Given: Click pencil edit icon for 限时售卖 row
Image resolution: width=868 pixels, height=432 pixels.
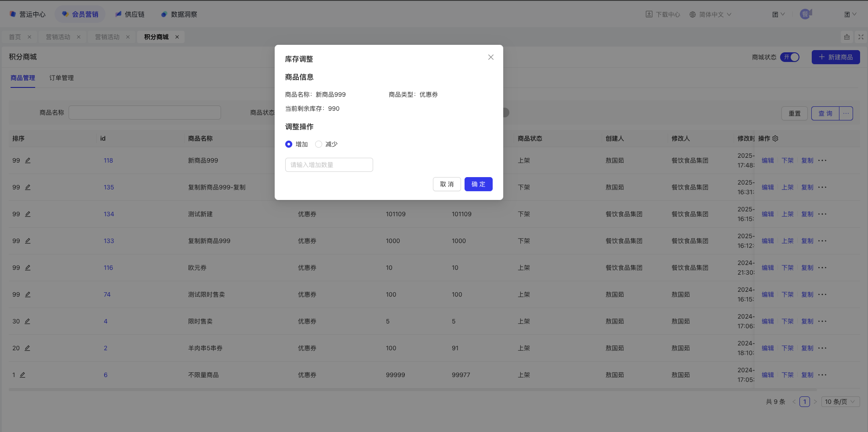Looking at the screenshot, I should pyautogui.click(x=27, y=321).
